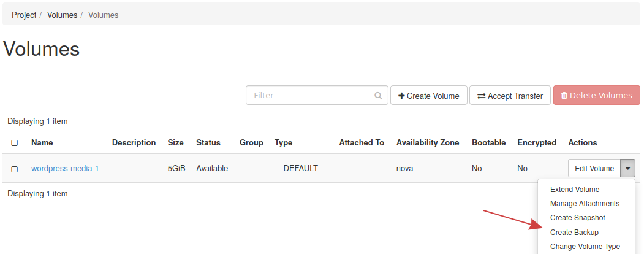Pick Create Snapshot from the dropdown
Image resolution: width=644 pixels, height=254 pixels.
(577, 218)
